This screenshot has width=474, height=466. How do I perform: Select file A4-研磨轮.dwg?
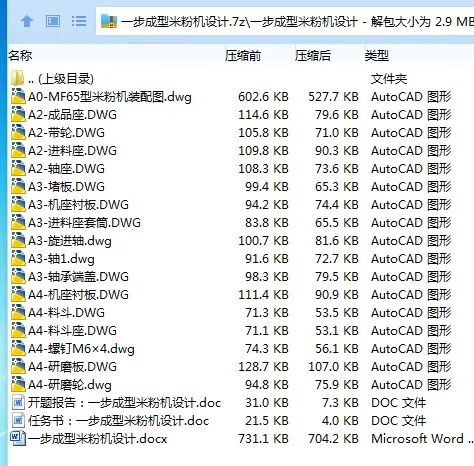[70, 385]
